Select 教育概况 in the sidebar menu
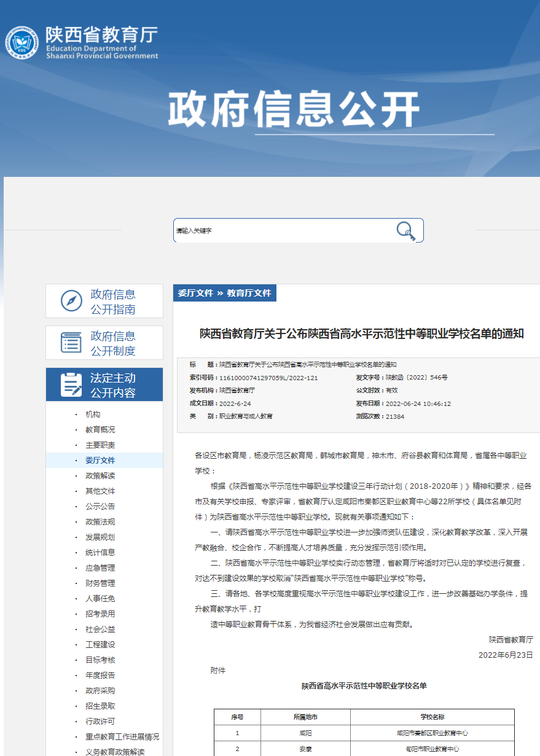Screen dimensions: 540x756 100,430
